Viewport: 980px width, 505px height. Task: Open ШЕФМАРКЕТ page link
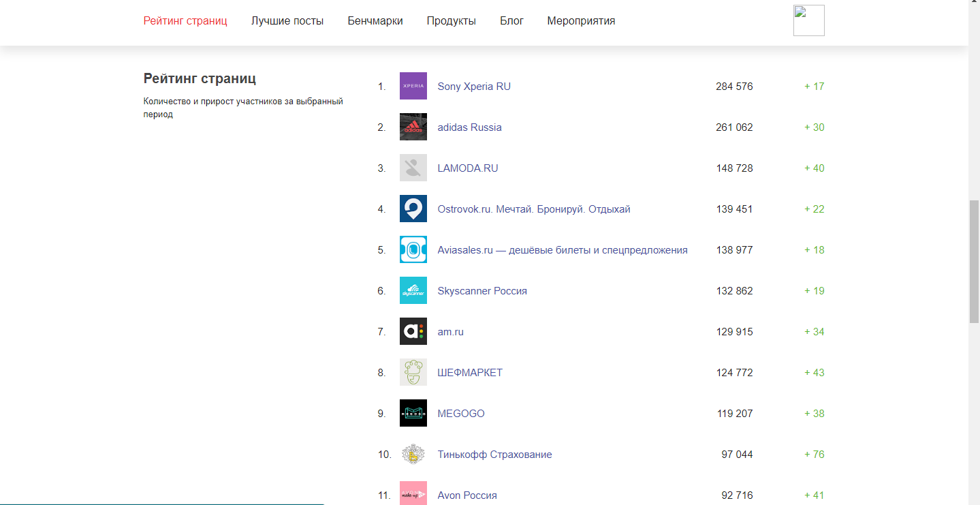pyautogui.click(x=470, y=373)
